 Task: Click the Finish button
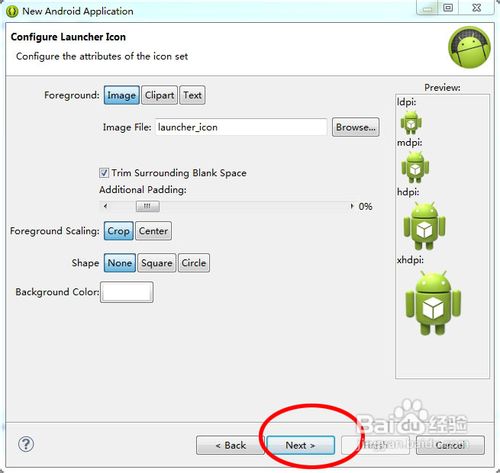click(x=375, y=445)
